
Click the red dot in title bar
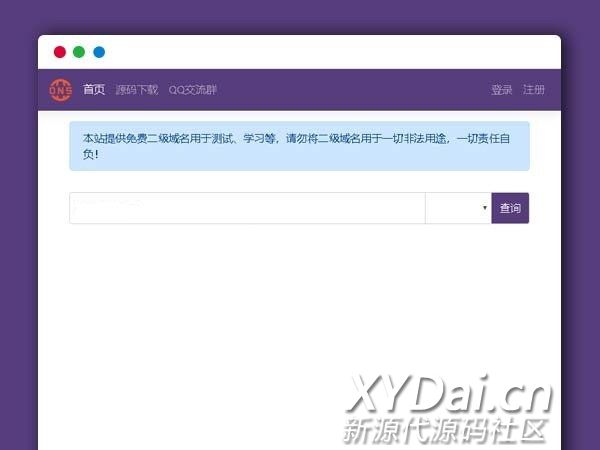[60, 52]
